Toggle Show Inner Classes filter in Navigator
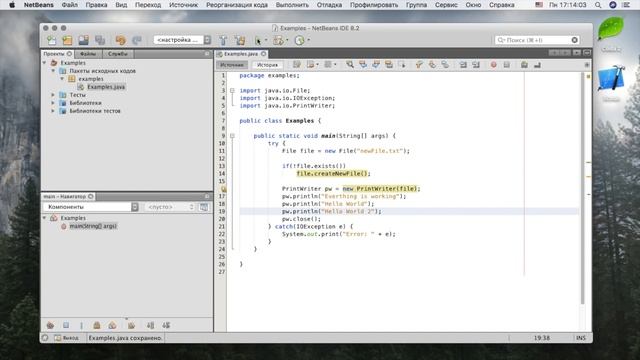This screenshot has height=360, width=640. click(x=112, y=325)
